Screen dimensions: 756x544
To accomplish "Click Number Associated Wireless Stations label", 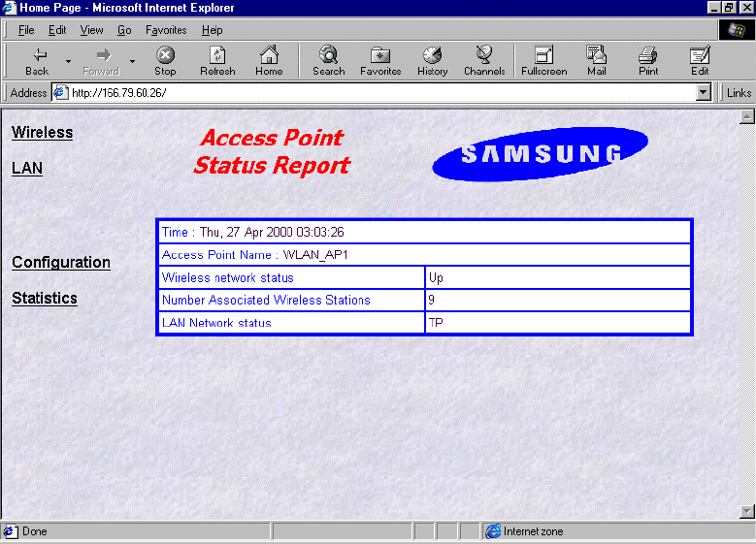I will click(266, 301).
